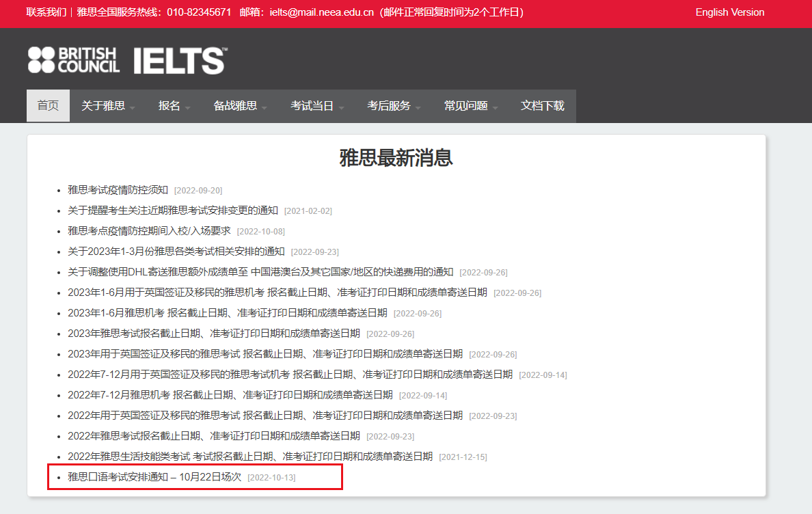Click the date [2022-09-20]
The image size is (812, 514).
[198, 191]
